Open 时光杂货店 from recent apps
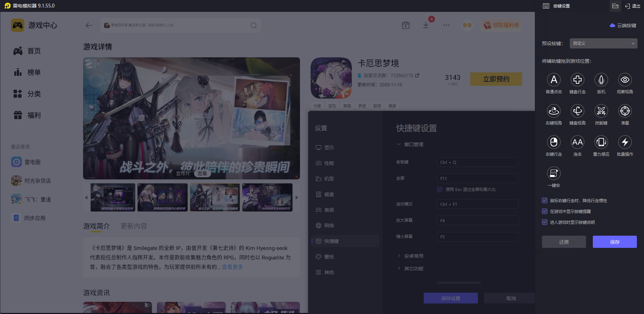 pyautogui.click(x=31, y=181)
